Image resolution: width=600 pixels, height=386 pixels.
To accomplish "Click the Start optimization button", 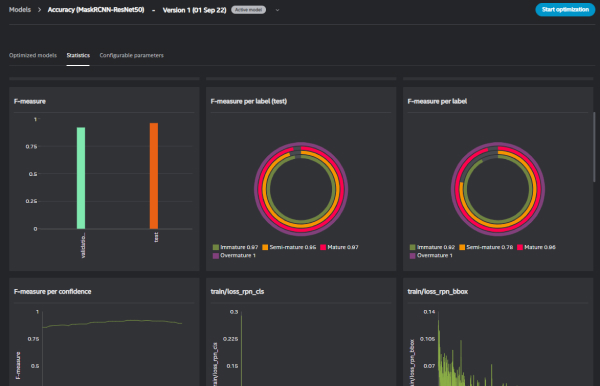I will click(565, 10).
